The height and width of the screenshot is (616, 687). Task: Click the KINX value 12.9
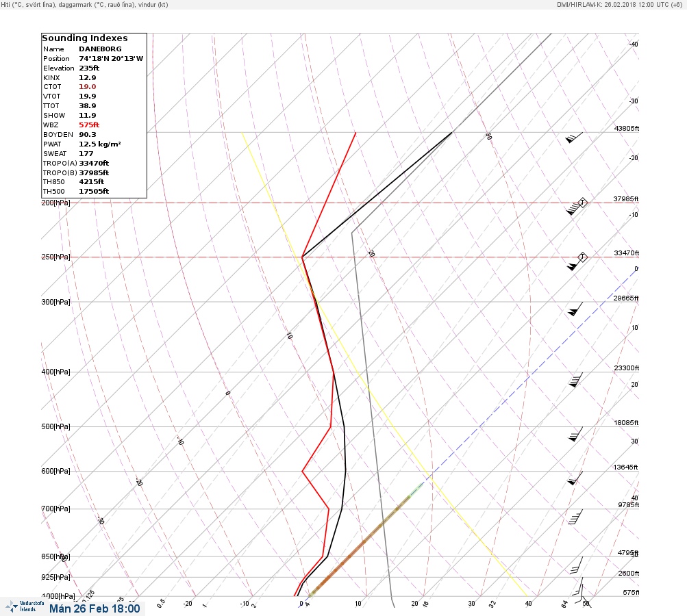coord(88,77)
